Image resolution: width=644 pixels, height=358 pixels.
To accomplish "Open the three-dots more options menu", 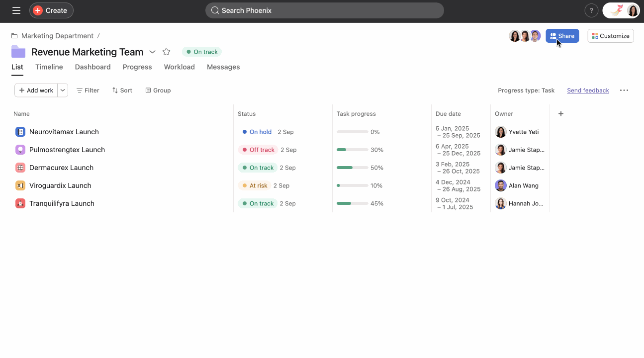I will point(624,90).
